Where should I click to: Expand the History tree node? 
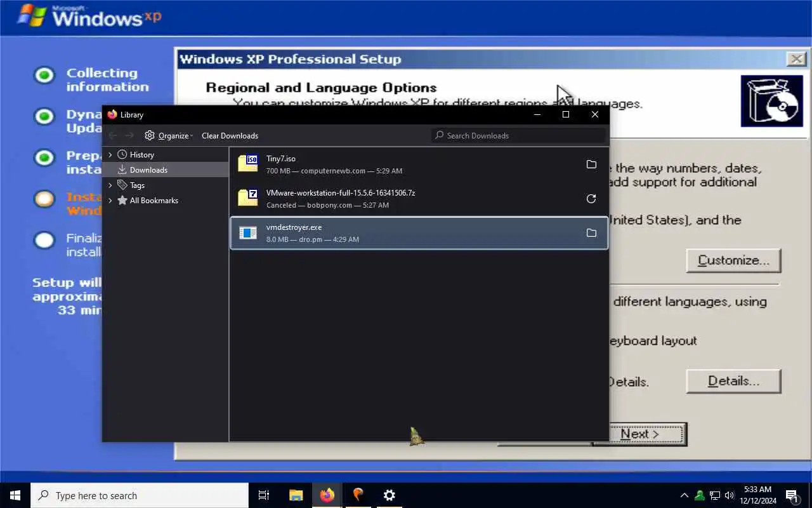click(110, 154)
